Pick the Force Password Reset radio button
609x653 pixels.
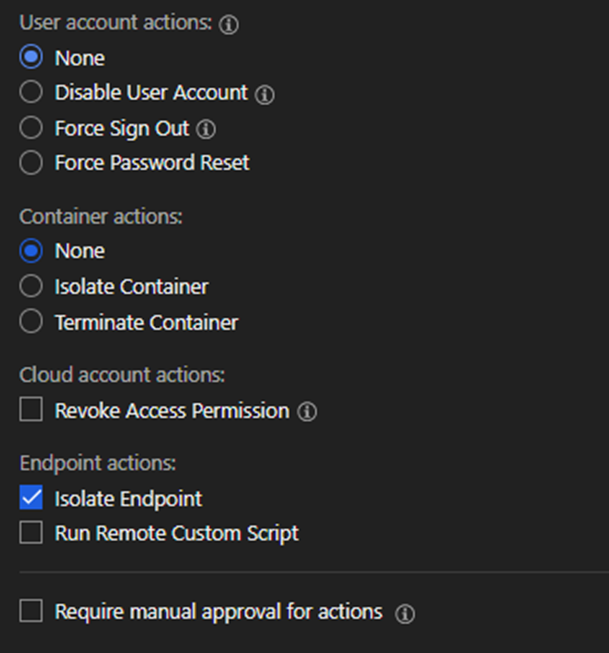click(x=31, y=163)
